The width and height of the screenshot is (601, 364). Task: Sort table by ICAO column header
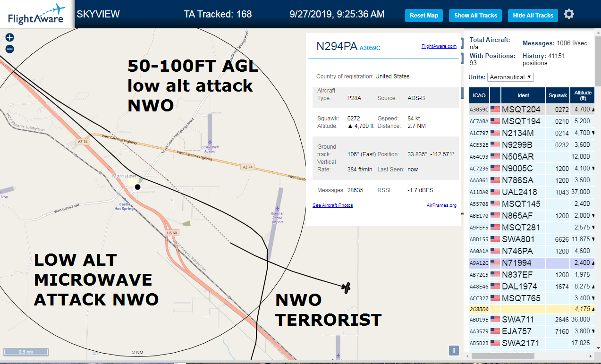point(479,95)
